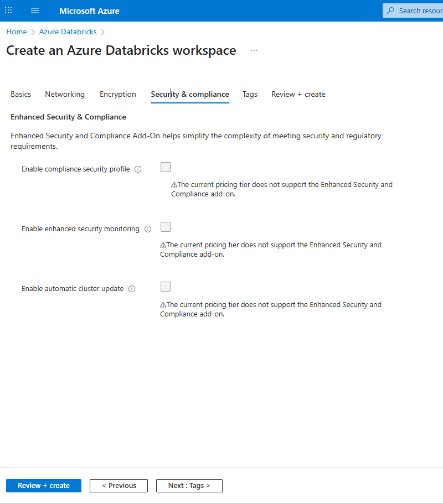
Task: Click the Create an Azure Databricks workspace title
Action: [121, 50]
